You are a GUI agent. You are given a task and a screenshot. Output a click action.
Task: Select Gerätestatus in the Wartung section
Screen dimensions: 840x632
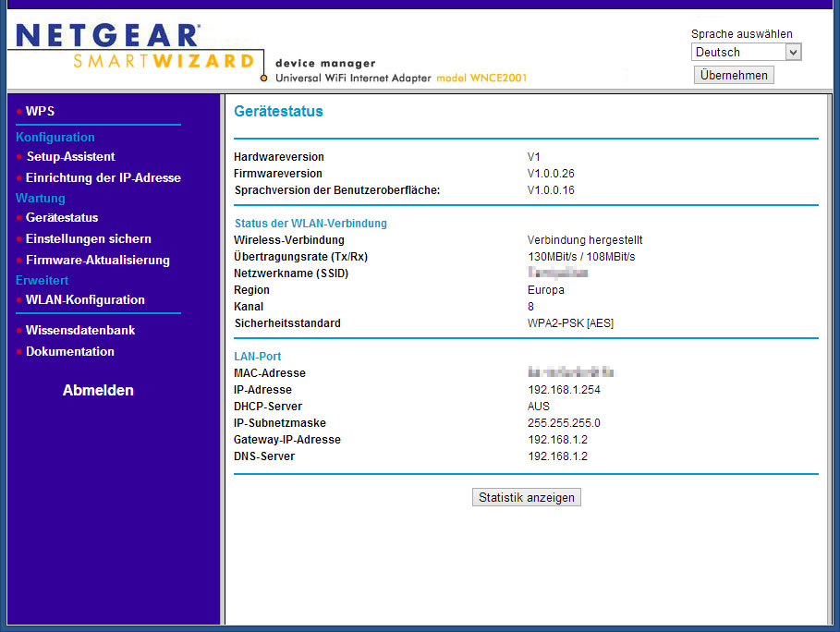(x=62, y=217)
